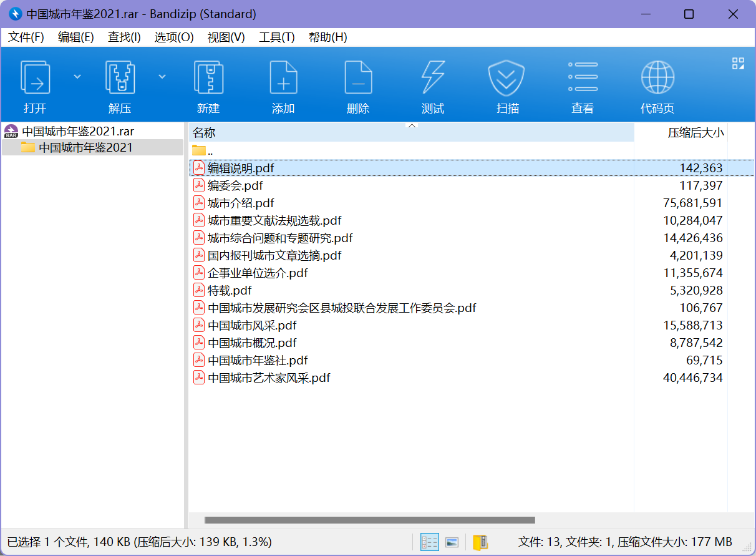Switch to thumbnail view icon in status bar
This screenshot has height=556, width=756.
[452, 542]
